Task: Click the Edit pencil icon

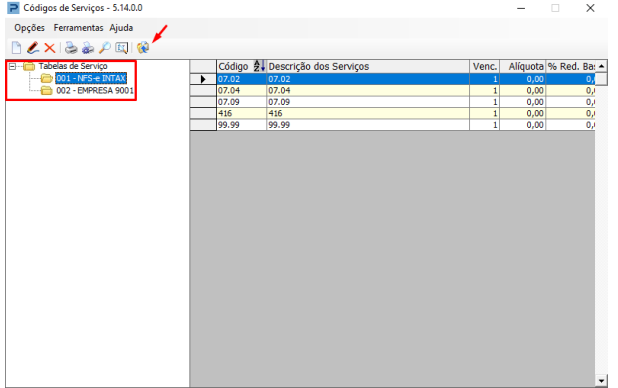Action: pos(33,48)
